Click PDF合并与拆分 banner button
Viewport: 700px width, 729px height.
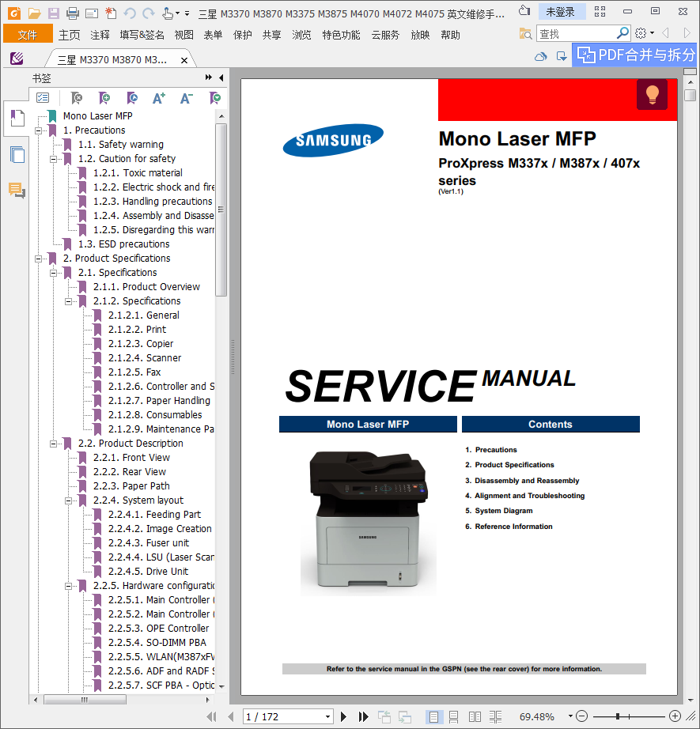pos(635,55)
